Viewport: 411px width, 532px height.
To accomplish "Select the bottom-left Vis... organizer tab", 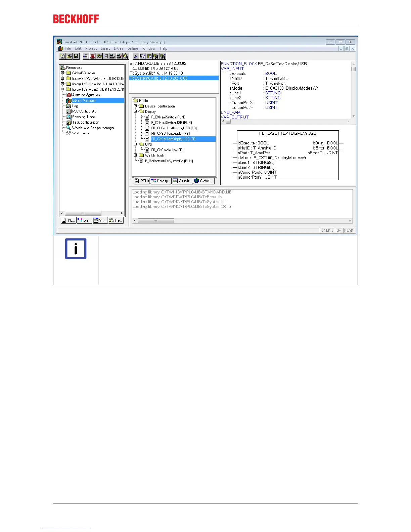I will (100, 221).
